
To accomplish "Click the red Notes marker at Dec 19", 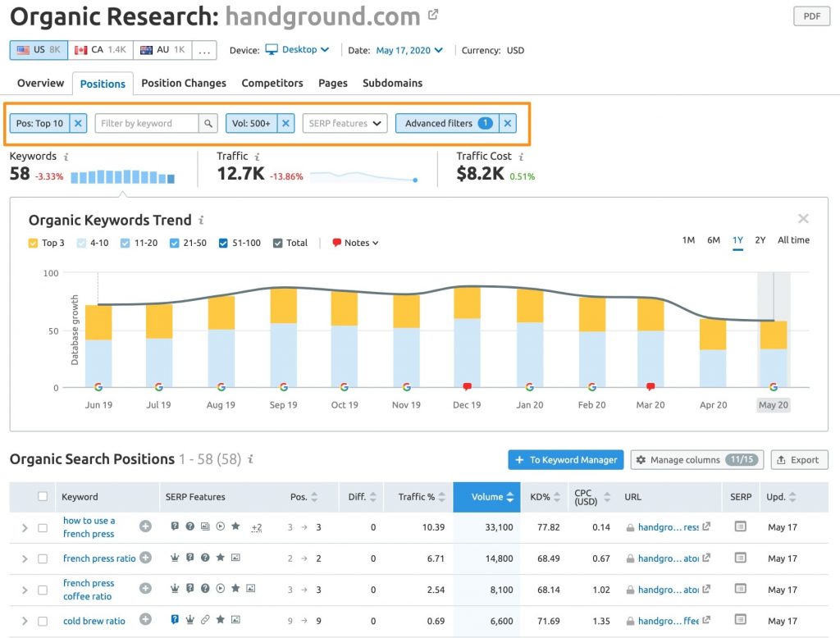I will tap(467, 385).
